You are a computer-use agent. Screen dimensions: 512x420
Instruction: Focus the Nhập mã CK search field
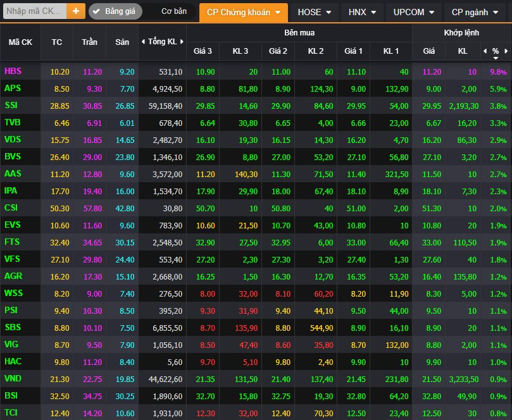(34, 11)
